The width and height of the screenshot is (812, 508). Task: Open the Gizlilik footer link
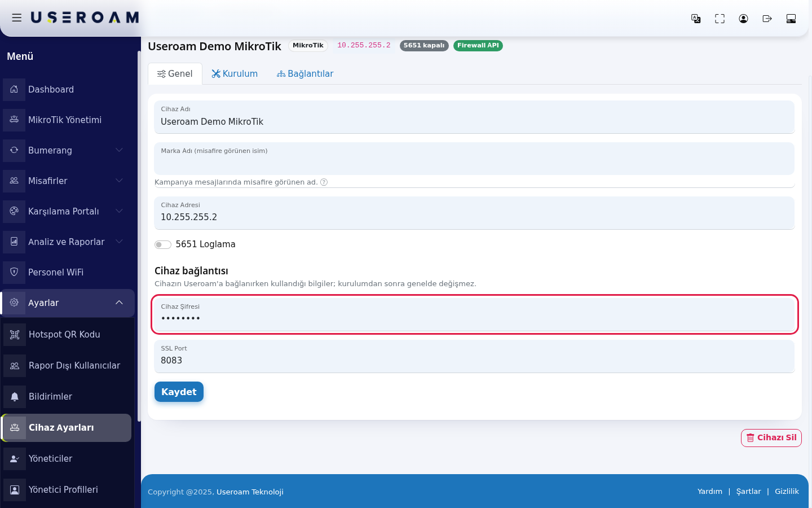pos(787,492)
